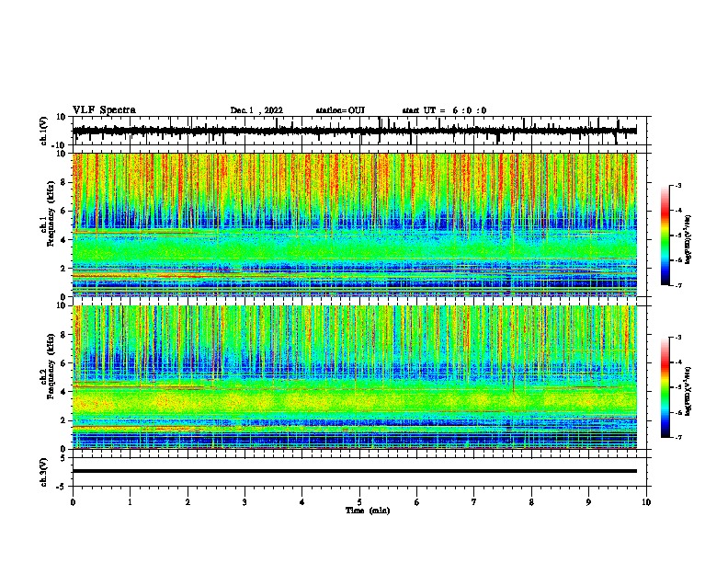Click the "ch.1(V)" waveform axis label

click(x=44, y=131)
